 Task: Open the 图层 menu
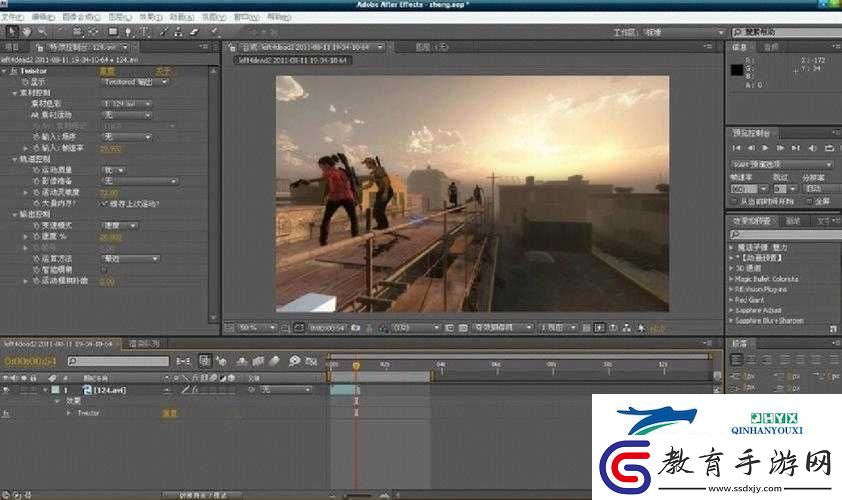coord(120,17)
